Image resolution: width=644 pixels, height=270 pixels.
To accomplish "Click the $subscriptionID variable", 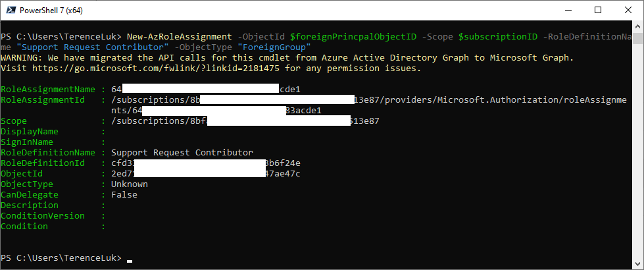I will coord(498,37).
